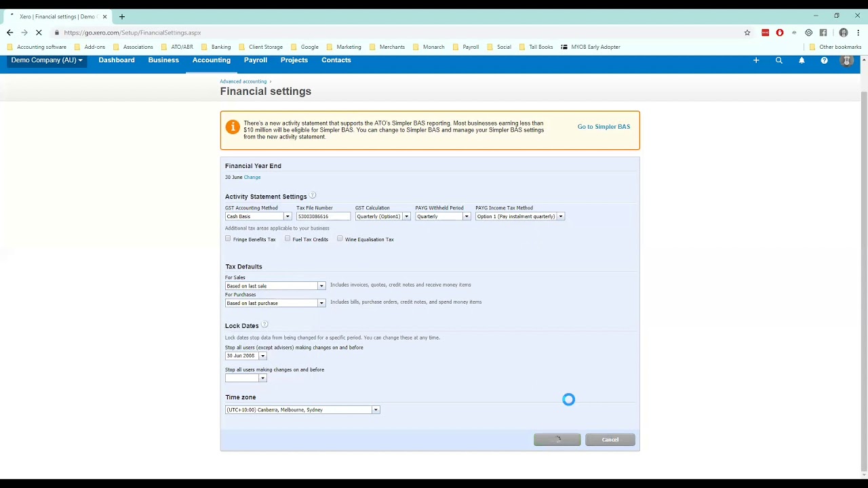
Task: Click the plus icon in Xero header
Action: 756,60
